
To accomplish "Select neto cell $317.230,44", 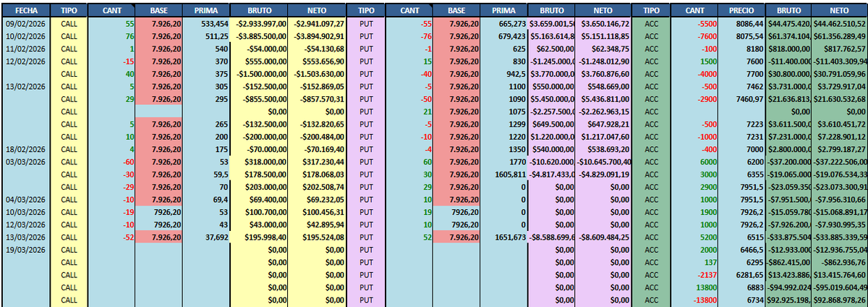I will 316,161.
